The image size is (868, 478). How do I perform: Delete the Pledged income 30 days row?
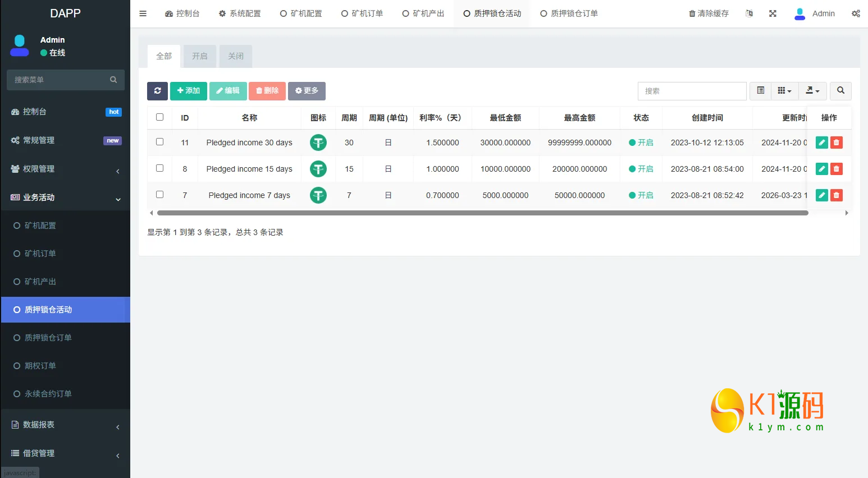(x=836, y=143)
